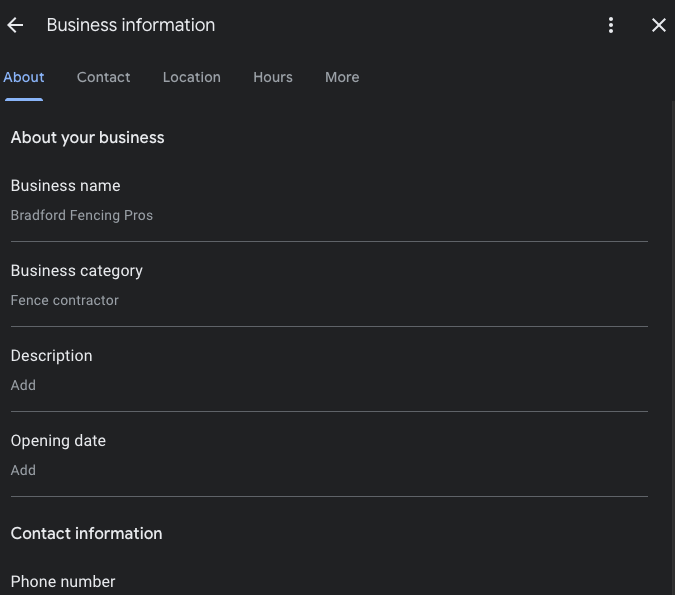Switch to the Contact tab

(103, 77)
